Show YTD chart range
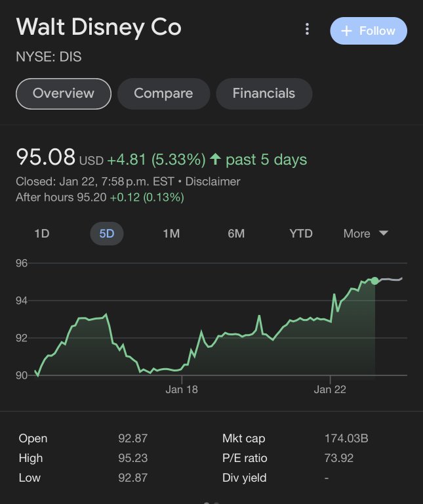This screenshot has width=423, height=504. 301,234
